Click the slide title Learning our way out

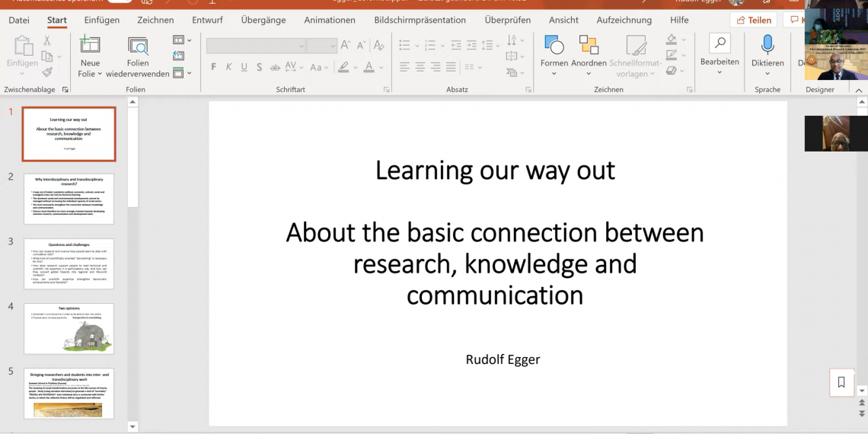495,170
